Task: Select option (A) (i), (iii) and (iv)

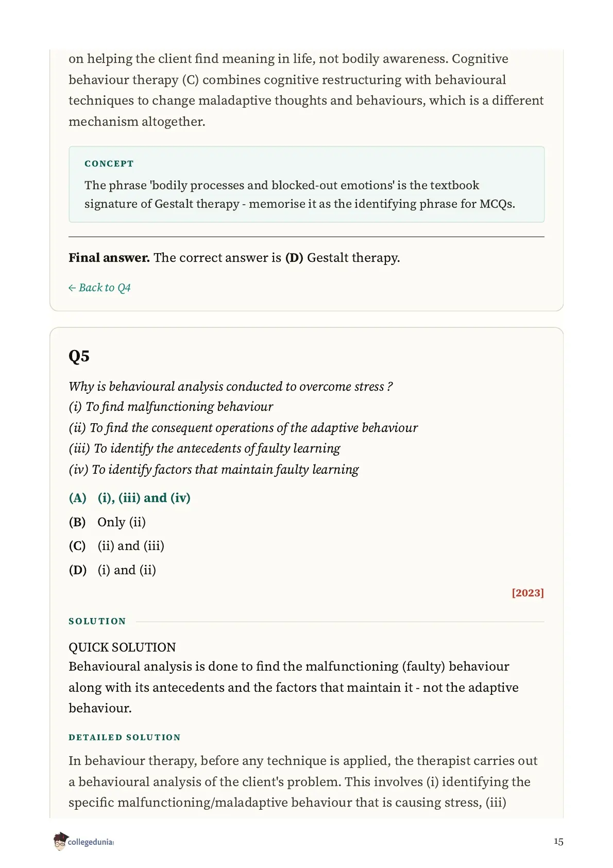Action: [x=130, y=498]
